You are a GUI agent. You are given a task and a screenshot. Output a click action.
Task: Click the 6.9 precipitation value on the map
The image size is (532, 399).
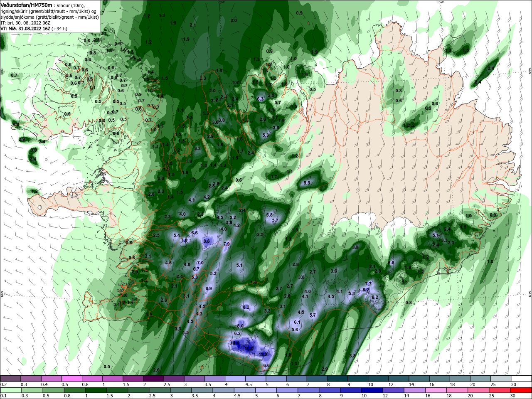209,288
